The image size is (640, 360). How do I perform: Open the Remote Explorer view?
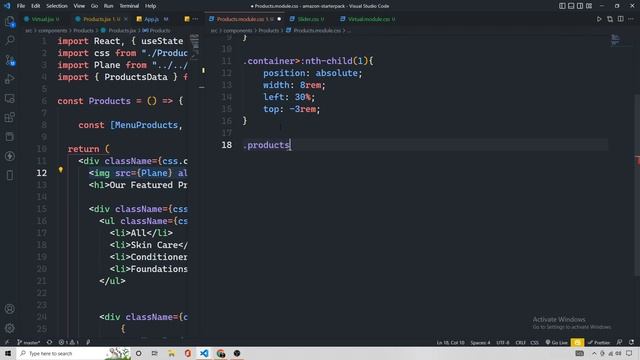9,98
